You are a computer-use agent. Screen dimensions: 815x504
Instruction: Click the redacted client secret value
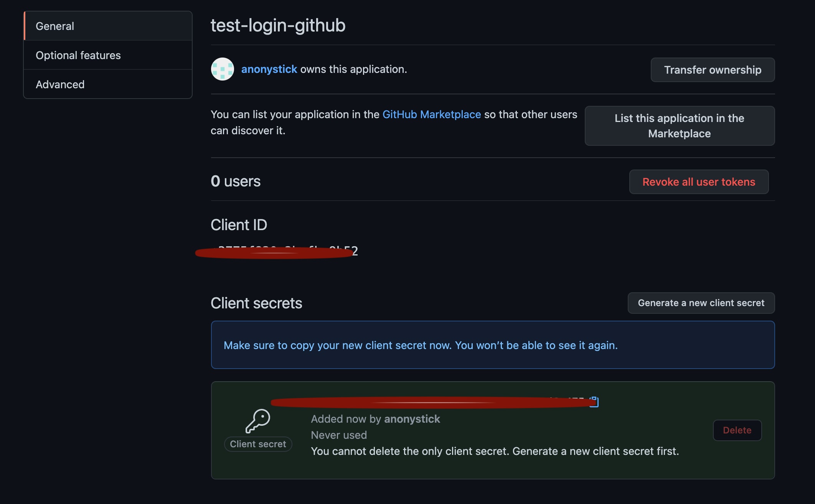coord(430,402)
